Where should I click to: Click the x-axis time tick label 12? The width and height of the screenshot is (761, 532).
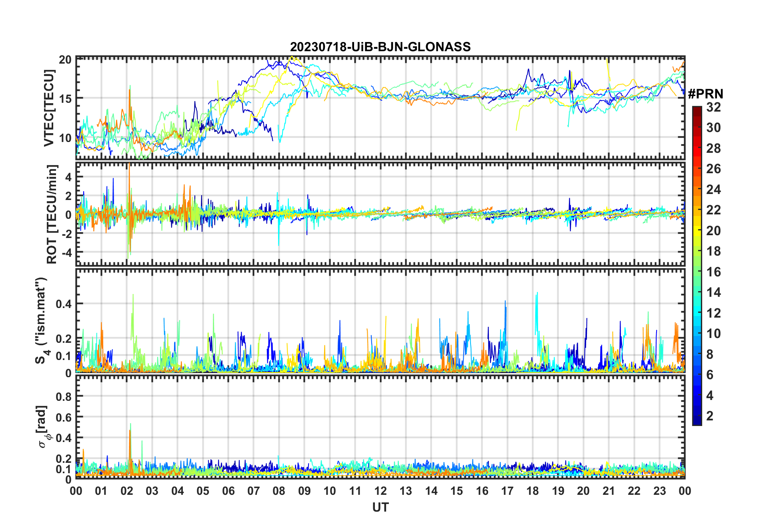(380, 491)
